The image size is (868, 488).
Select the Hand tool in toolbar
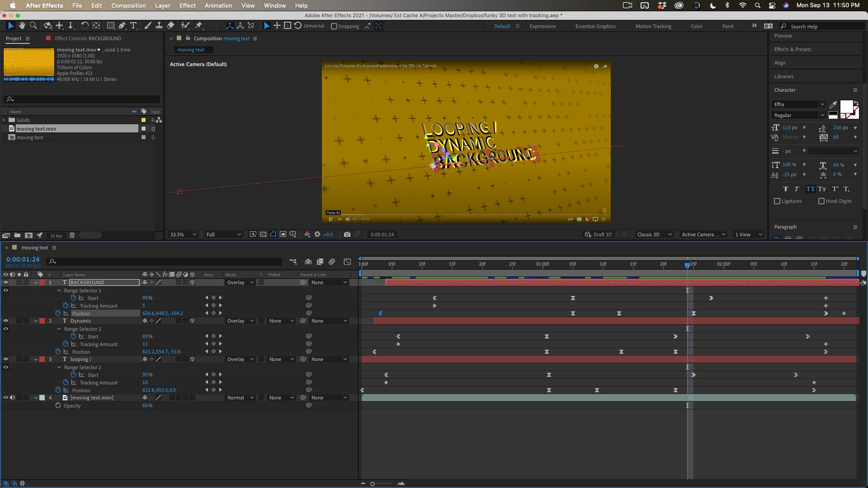tap(22, 26)
